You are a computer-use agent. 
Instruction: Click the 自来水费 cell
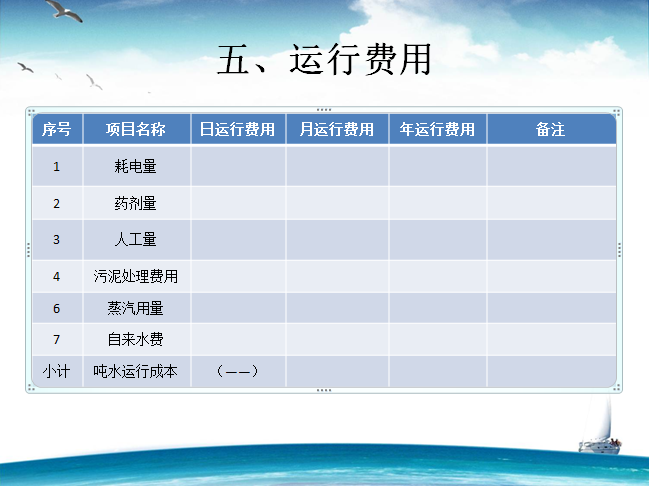click(x=137, y=339)
